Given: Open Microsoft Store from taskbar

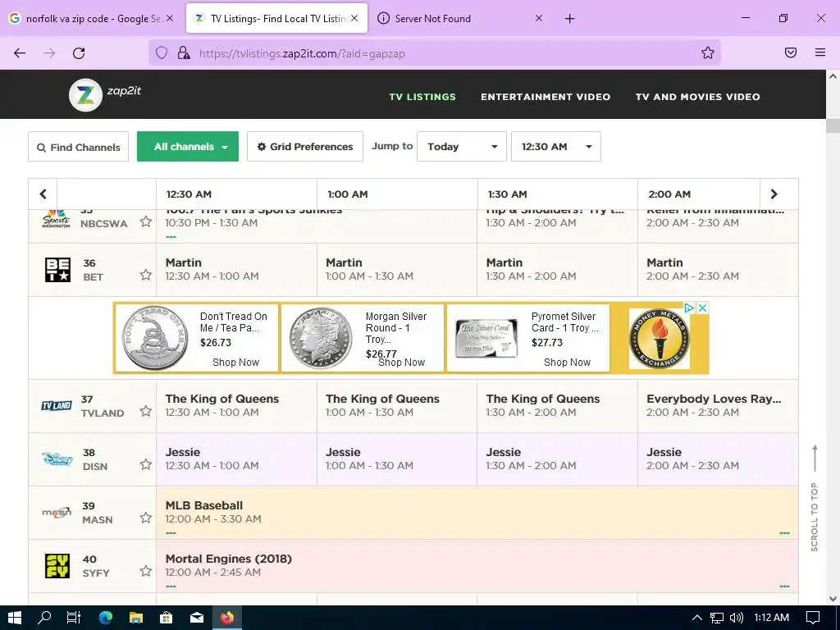Looking at the screenshot, I should point(166,618).
